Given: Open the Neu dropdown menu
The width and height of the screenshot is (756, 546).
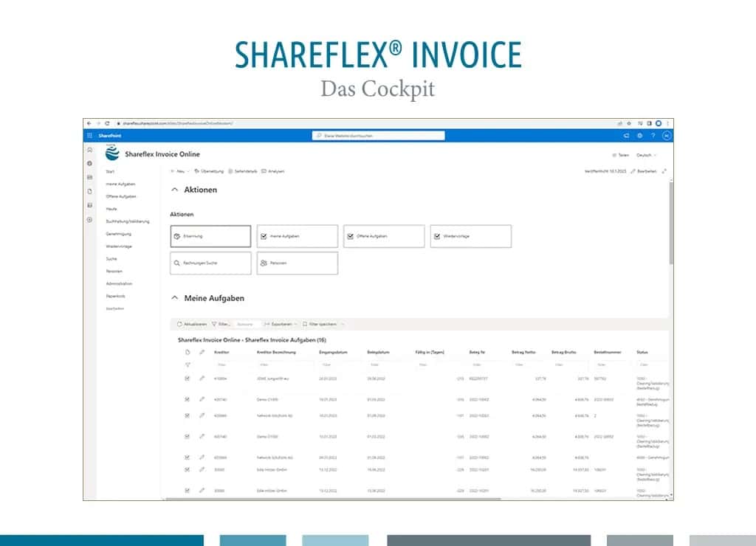Looking at the screenshot, I should pos(179,170).
